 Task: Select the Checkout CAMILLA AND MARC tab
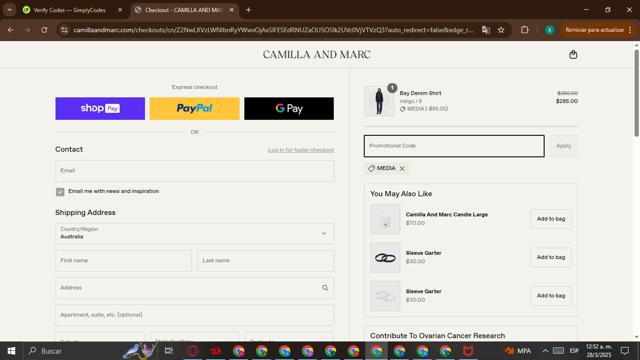[x=183, y=10]
